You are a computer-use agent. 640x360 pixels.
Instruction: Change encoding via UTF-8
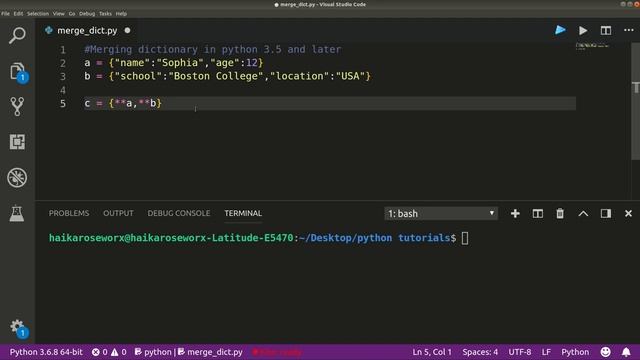pyautogui.click(x=520, y=352)
